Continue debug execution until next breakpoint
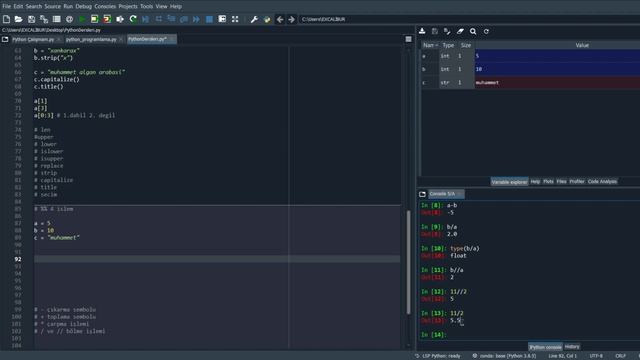The width and height of the screenshot is (640, 360). click(x=196, y=19)
